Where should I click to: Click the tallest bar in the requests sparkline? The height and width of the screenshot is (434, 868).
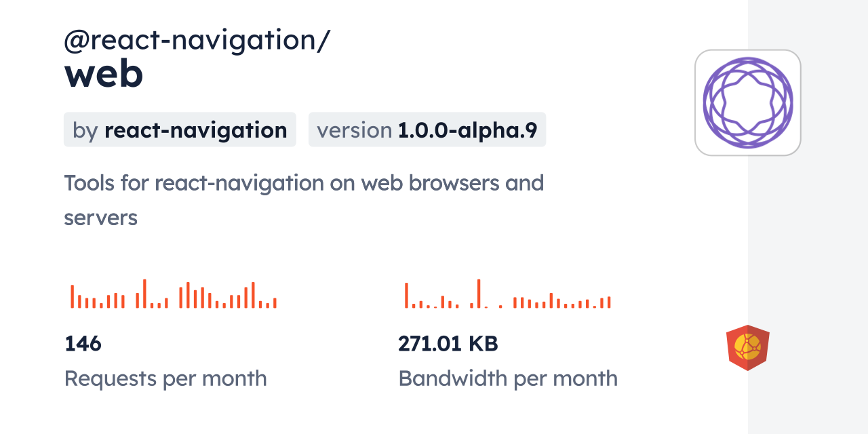[144, 294]
